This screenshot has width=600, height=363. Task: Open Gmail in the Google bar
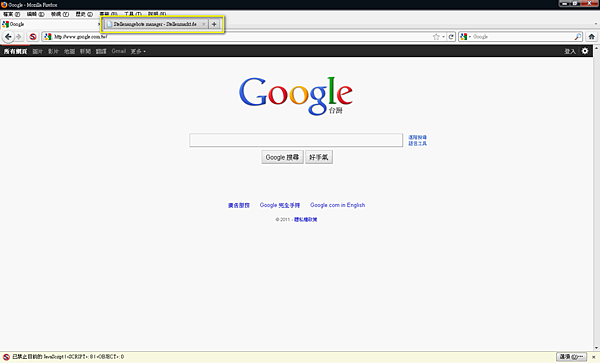[x=119, y=51]
